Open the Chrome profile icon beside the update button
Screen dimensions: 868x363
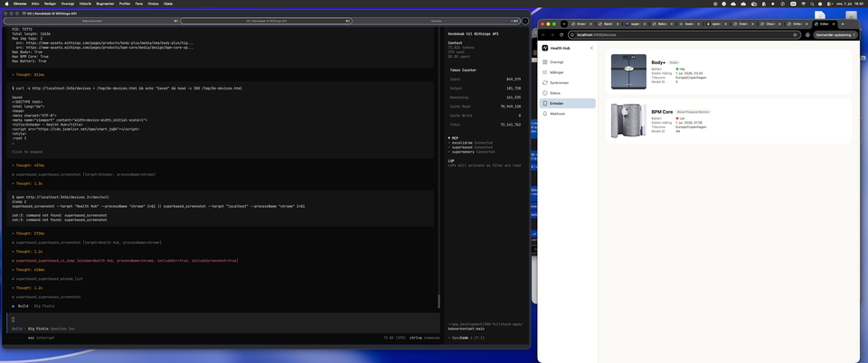pos(807,34)
